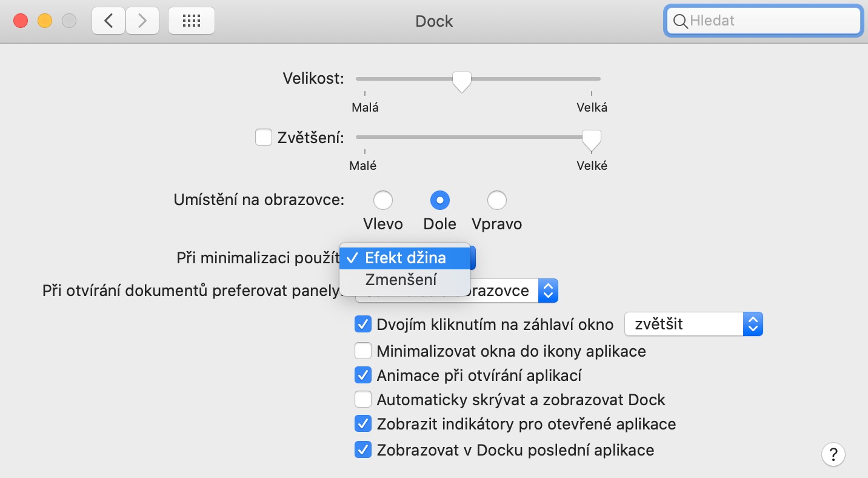
Task: Click the magnifier icon in search field
Action: point(681,21)
